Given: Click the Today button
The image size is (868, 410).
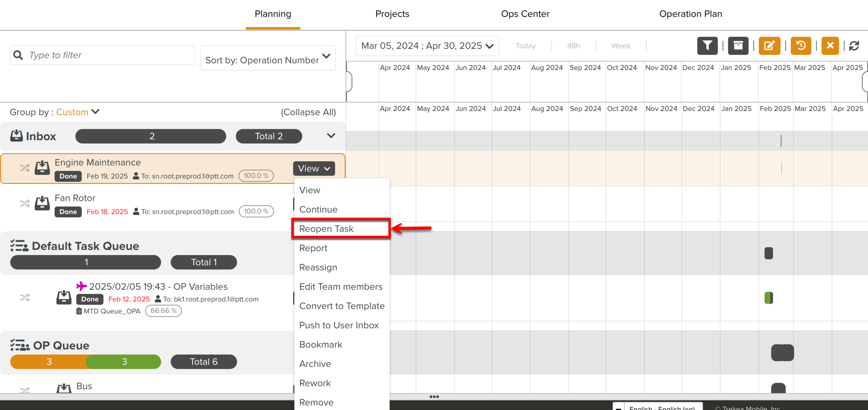Looking at the screenshot, I should 525,46.
